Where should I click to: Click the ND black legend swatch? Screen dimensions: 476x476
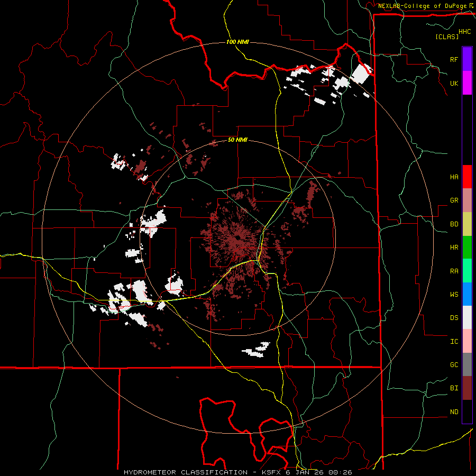467,411
